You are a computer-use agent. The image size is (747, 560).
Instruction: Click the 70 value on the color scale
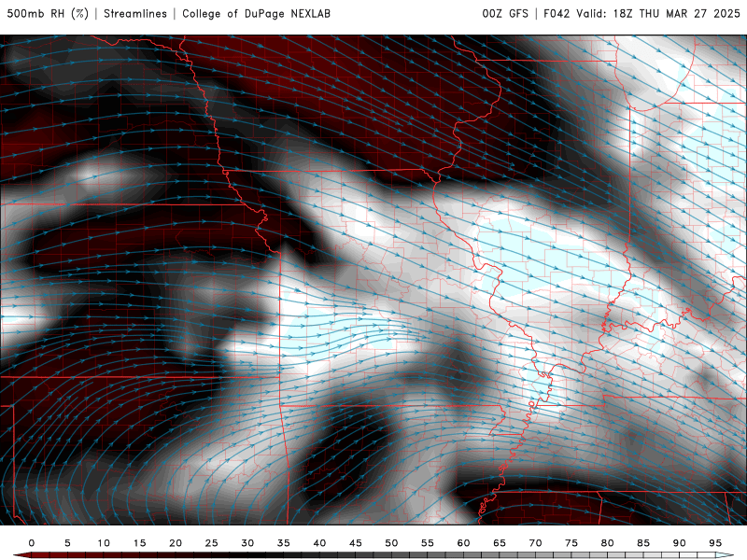pos(535,543)
